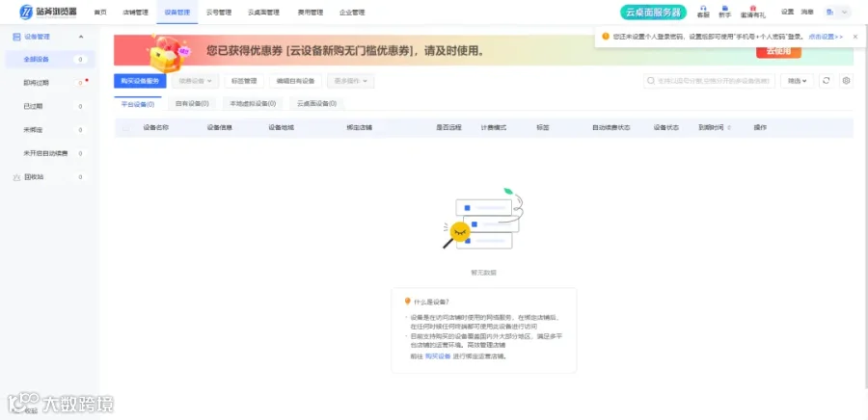This screenshot has height=420, width=868.
Task: Expand the account menu chevron
Action: click(844, 12)
